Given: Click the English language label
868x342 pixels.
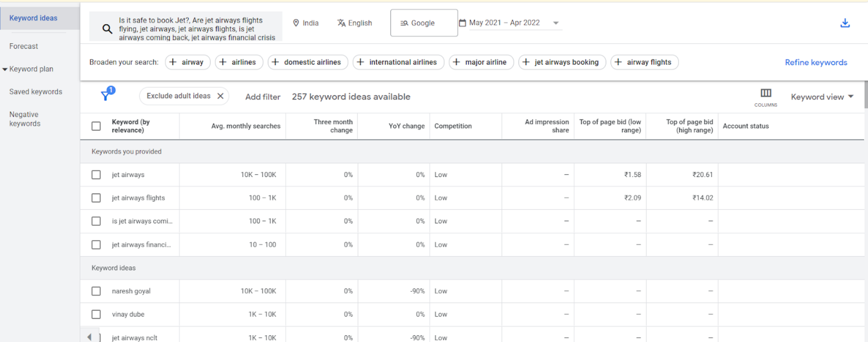Looking at the screenshot, I should tap(360, 23).
